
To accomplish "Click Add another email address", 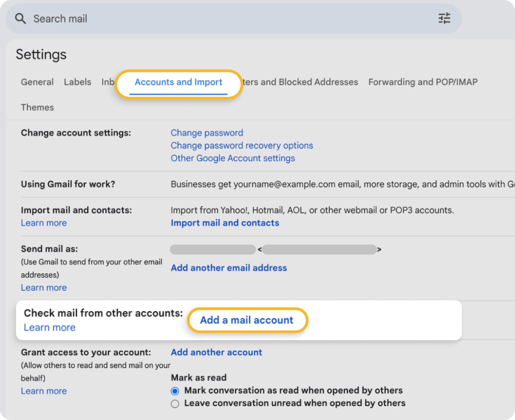I will [229, 268].
